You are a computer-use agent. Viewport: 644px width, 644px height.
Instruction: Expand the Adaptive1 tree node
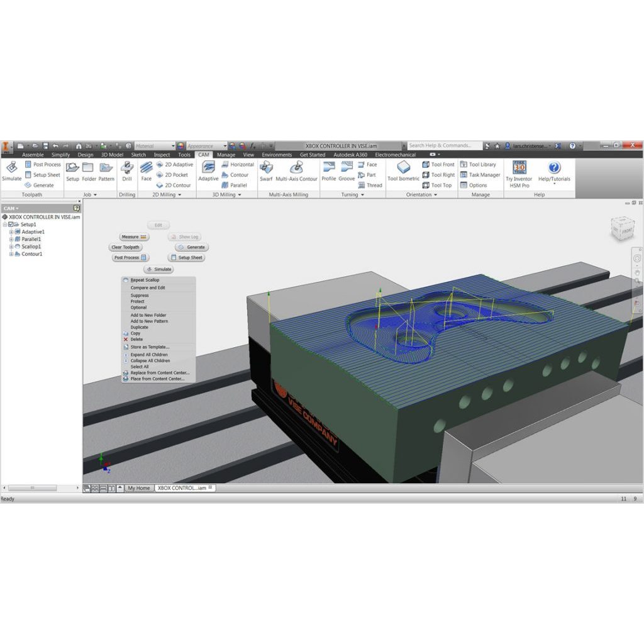11,231
